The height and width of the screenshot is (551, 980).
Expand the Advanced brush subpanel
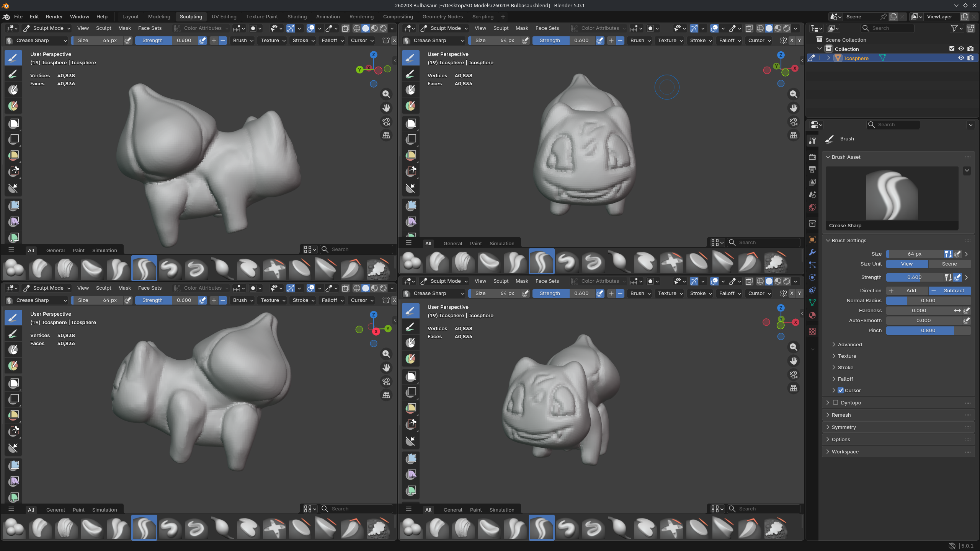pos(849,344)
